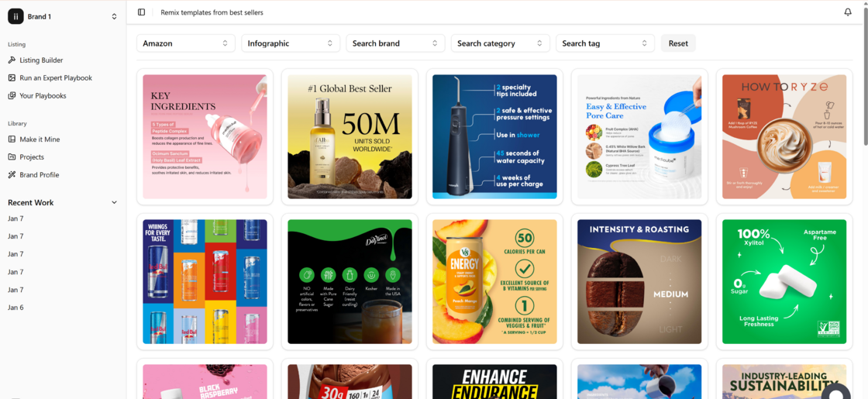The width and height of the screenshot is (868, 399).
Task: Open the Infographic type dropdown
Action: click(290, 43)
